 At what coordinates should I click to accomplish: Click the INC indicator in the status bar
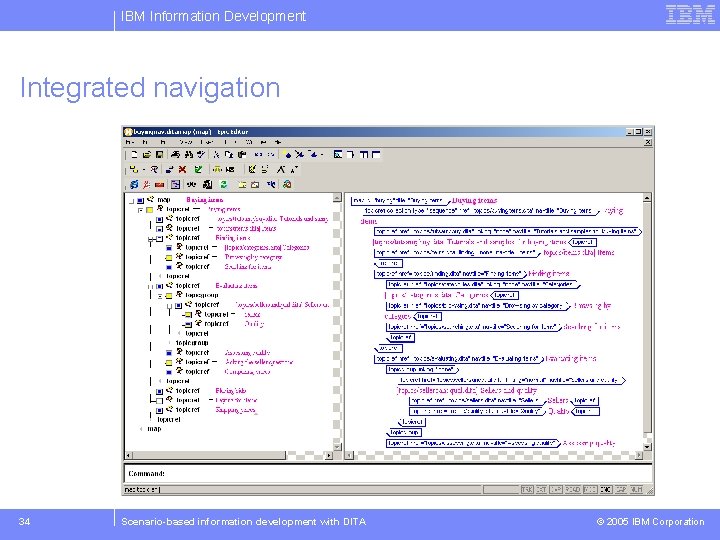click(606, 489)
